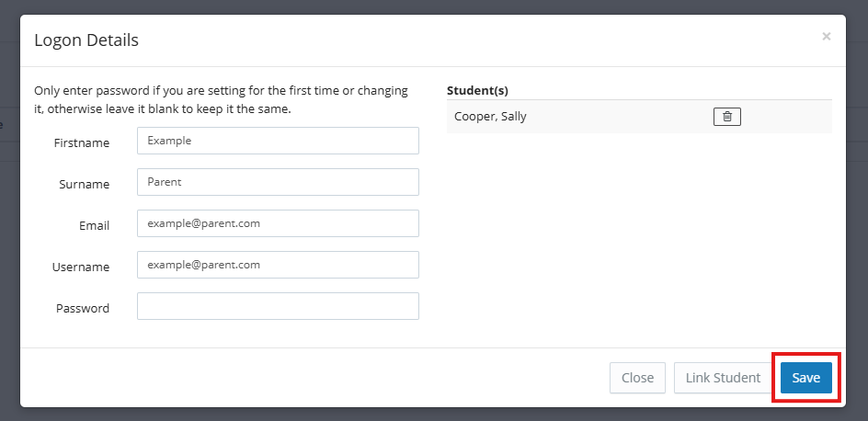Save the logon details
This screenshot has width=868, height=421.
click(x=805, y=378)
